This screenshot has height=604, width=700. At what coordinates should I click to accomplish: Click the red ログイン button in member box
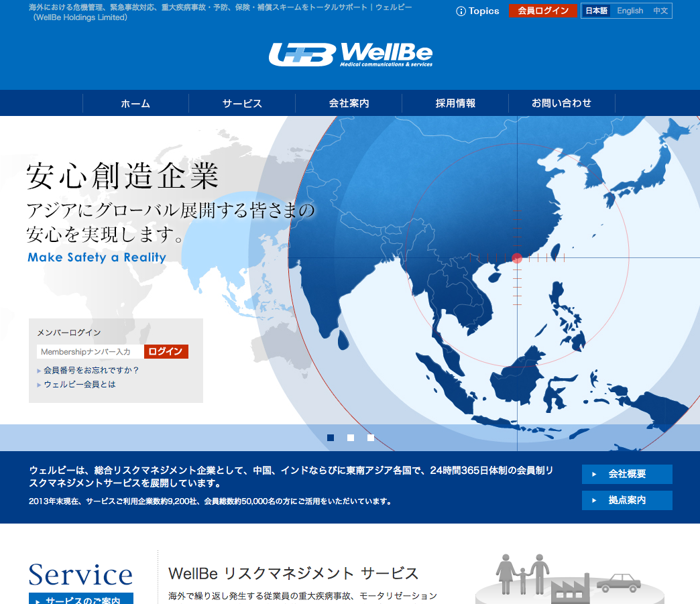(x=166, y=352)
